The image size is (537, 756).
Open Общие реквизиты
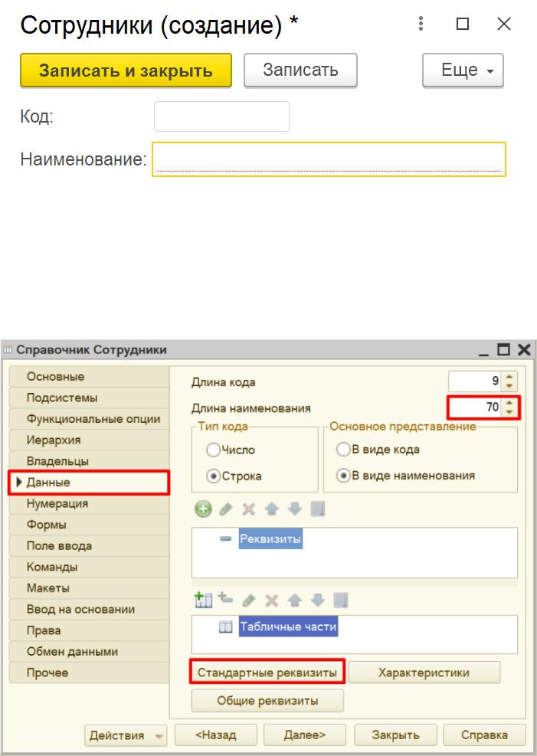tap(267, 701)
